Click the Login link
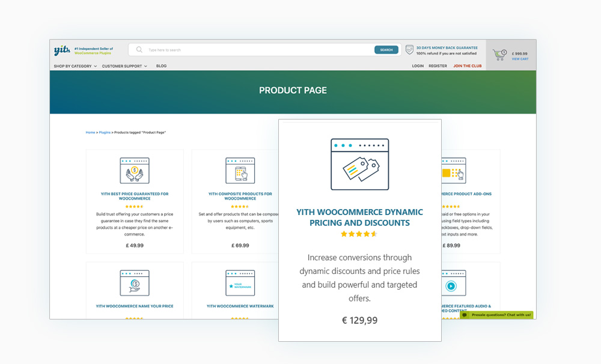Image resolution: width=601 pixels, height=364 pixels. (418, 66)
